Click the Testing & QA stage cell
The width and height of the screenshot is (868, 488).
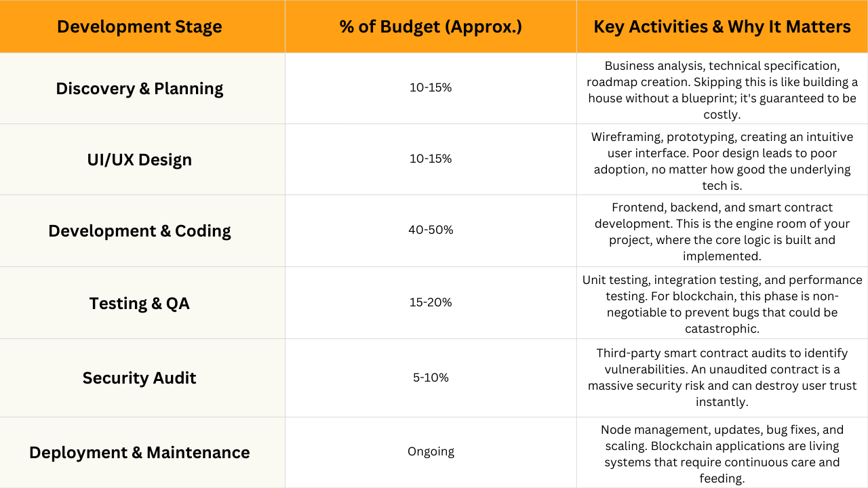(x=140, y=303)
